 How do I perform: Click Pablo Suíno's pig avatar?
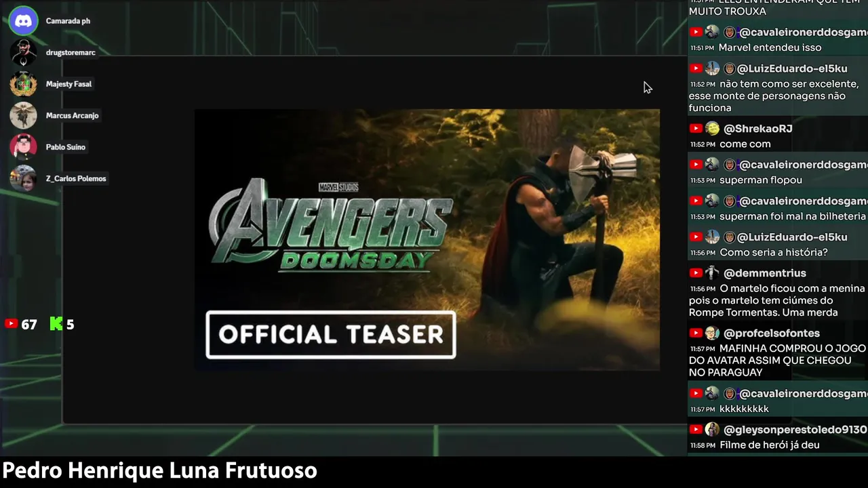pos(23,146)
